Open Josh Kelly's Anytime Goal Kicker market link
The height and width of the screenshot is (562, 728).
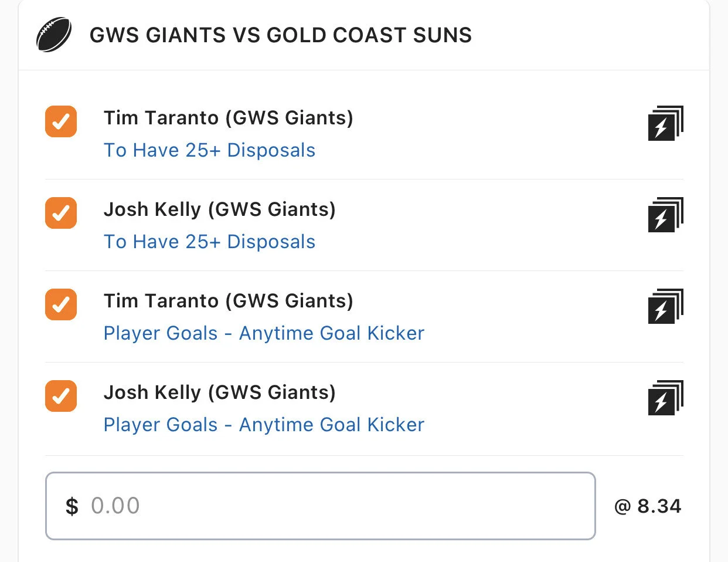coord(264,425)
